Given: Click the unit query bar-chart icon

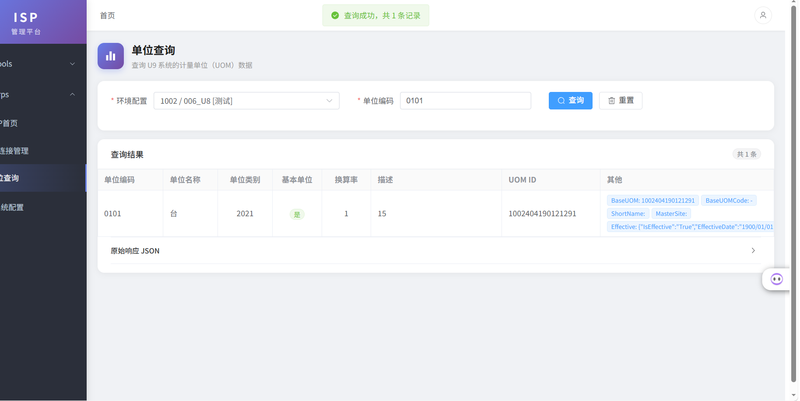Looking at the screenshot, I should (111, 56).
